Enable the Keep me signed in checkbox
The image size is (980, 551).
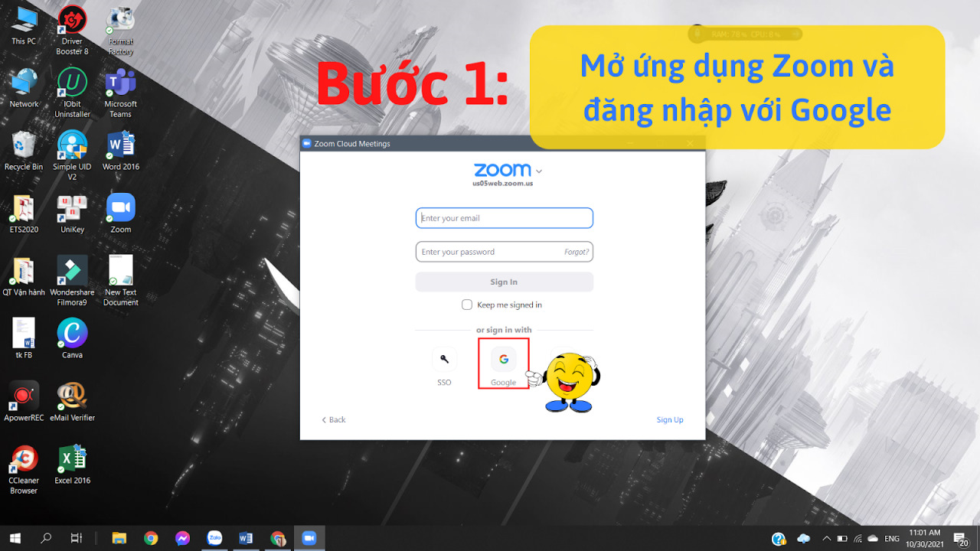click(466, 304)
